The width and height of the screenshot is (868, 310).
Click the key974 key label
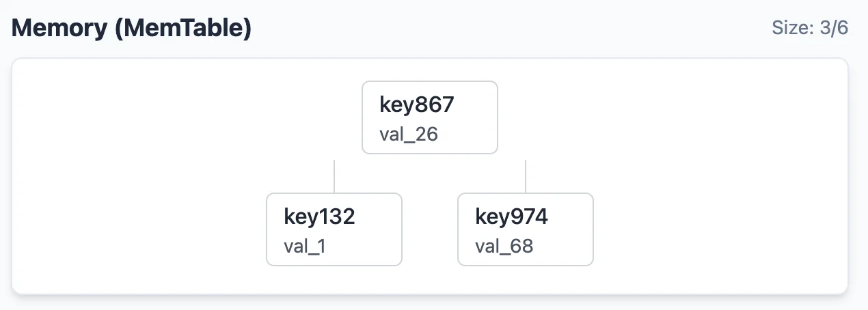[x=511, y=217]
